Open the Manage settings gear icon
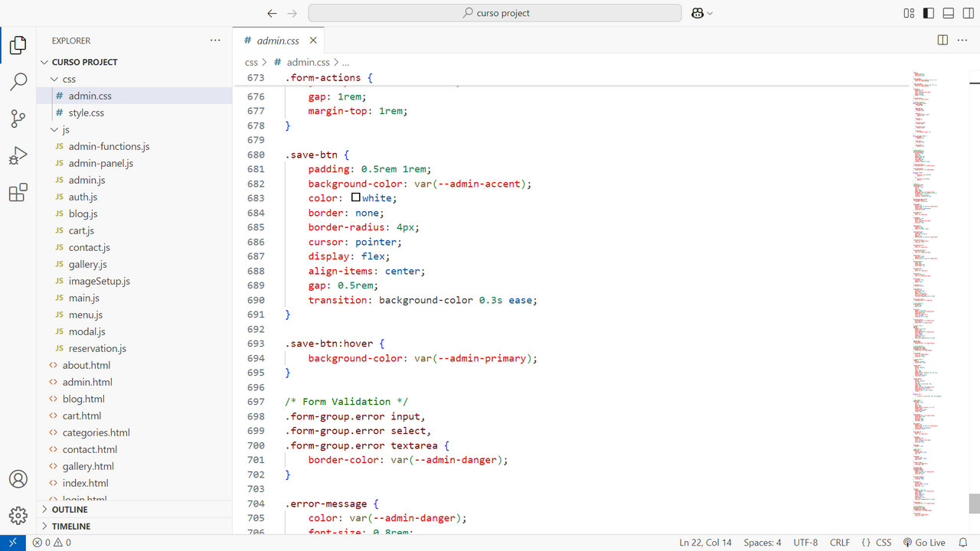The width and height of the screenshot is (980, 551). (18, 515)
